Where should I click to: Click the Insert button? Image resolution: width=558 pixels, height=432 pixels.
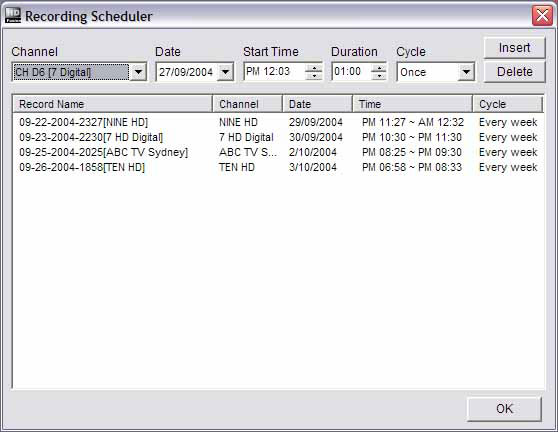(x=514, y=48)
